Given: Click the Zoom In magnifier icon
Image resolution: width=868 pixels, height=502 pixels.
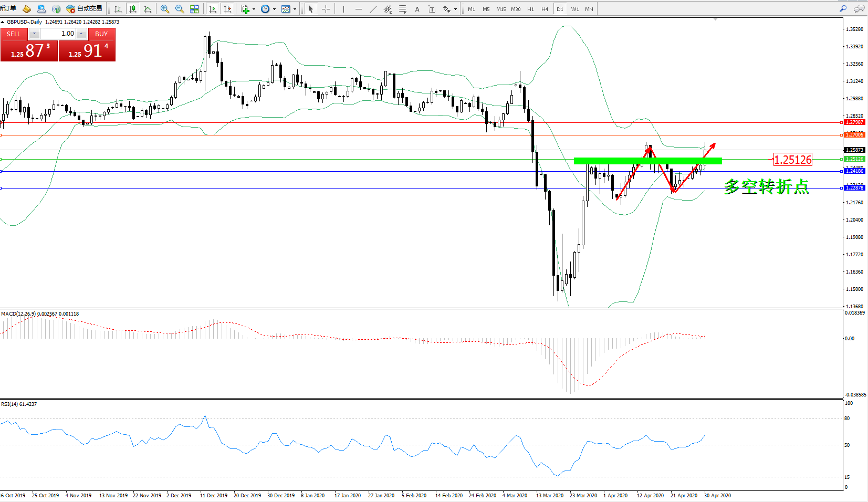Looking at the screenshot, I should (165, 9).
